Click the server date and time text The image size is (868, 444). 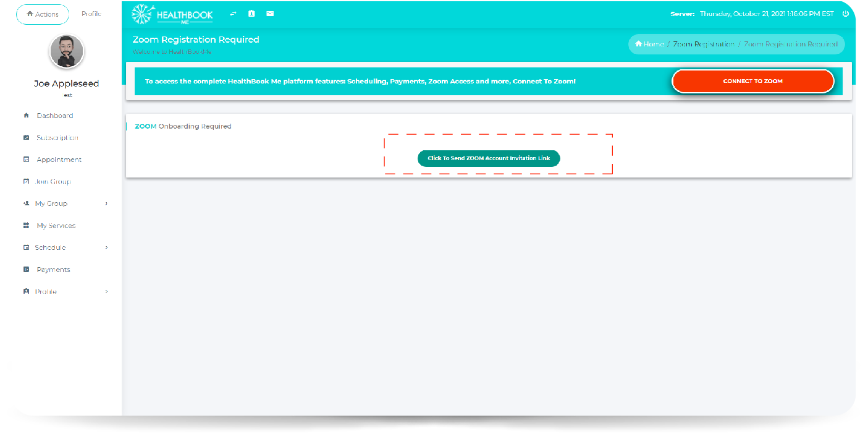coord(767,14)
